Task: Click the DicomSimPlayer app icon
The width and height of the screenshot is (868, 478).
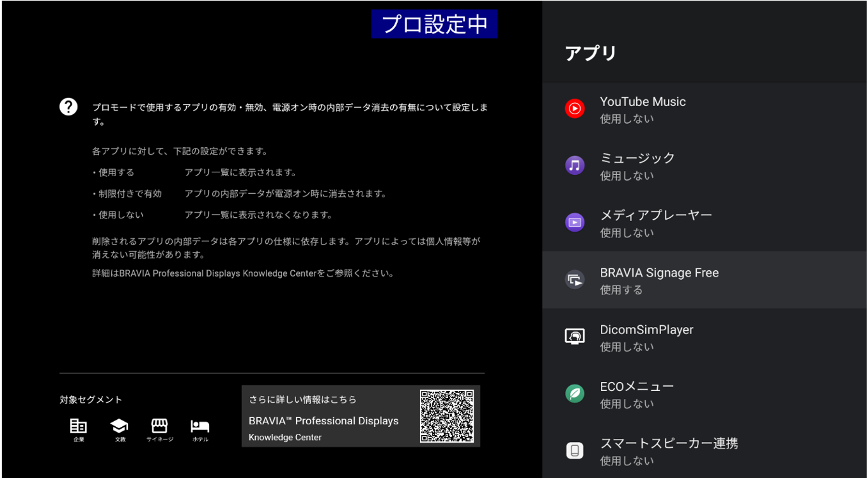Action: click(574, 337)
